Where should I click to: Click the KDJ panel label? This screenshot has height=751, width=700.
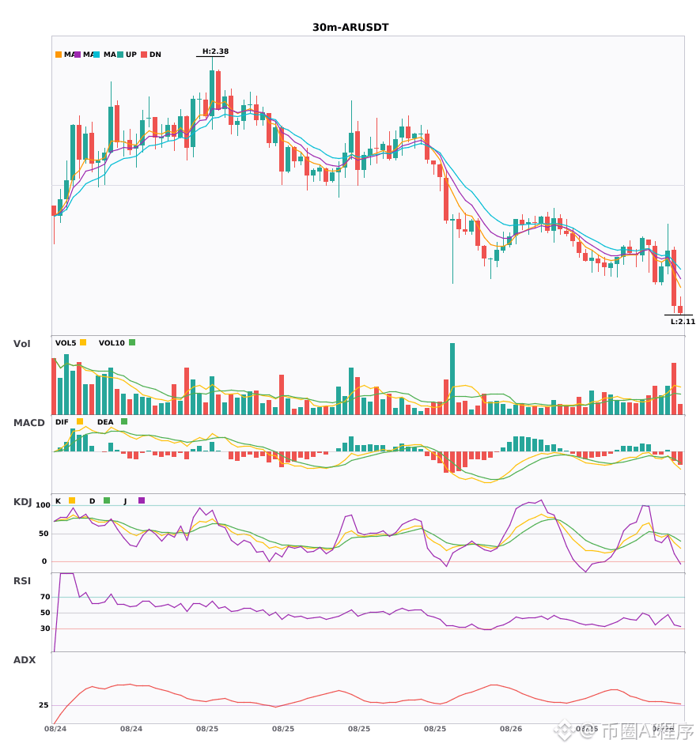(22, 501)
